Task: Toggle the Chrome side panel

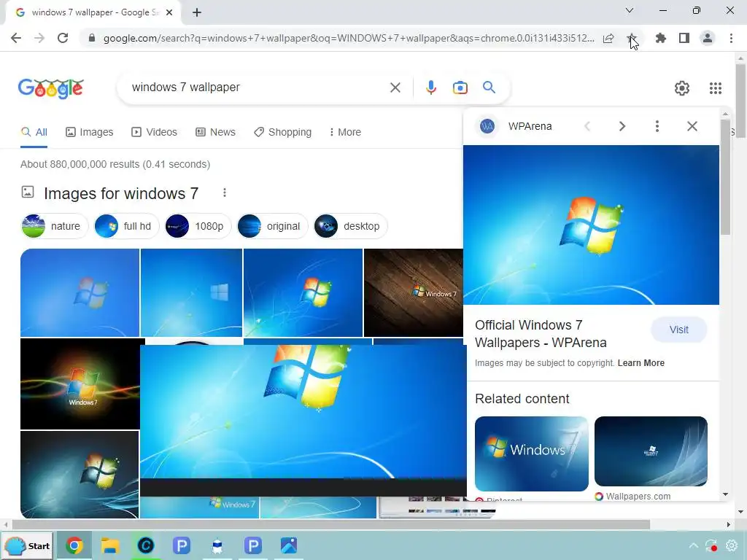Action: point(684,38)
